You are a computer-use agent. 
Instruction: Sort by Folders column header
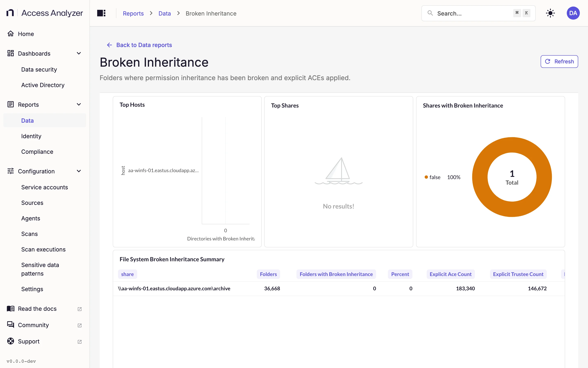point(268,274)
